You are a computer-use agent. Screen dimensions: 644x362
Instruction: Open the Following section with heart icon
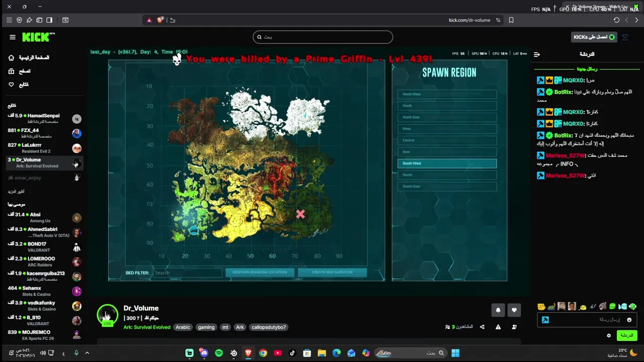(19, 84)
